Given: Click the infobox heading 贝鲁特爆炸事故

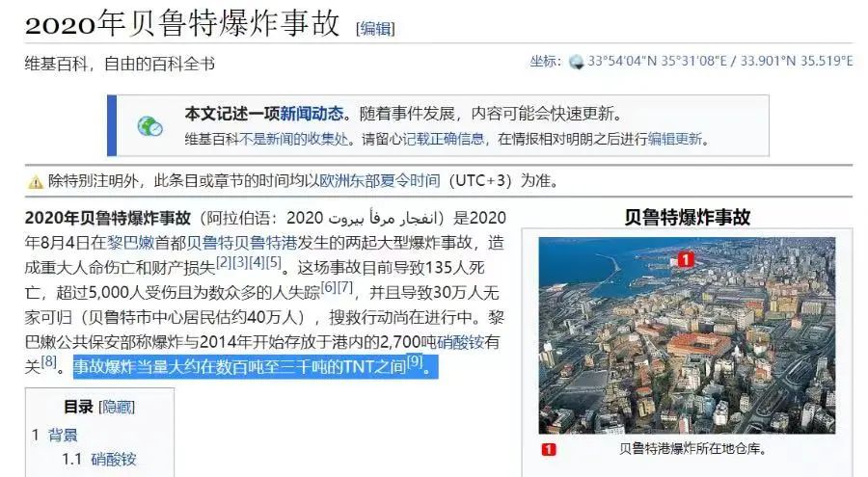Looking at the screenshot, I should pyautogui.click(x=687, y=217).
